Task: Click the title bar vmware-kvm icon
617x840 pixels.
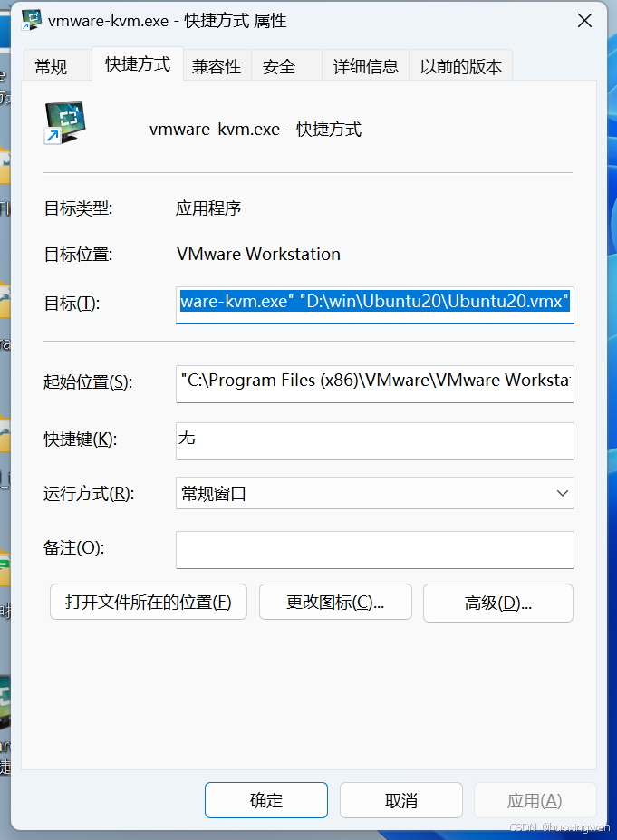Action: 32,20
